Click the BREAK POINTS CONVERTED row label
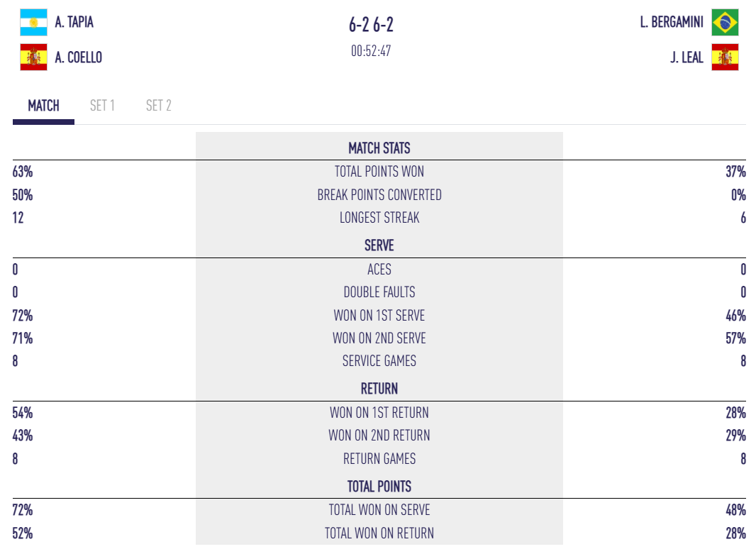Image resolution: width=756 pixels, height=554 pixels. [x=379, y=195]
